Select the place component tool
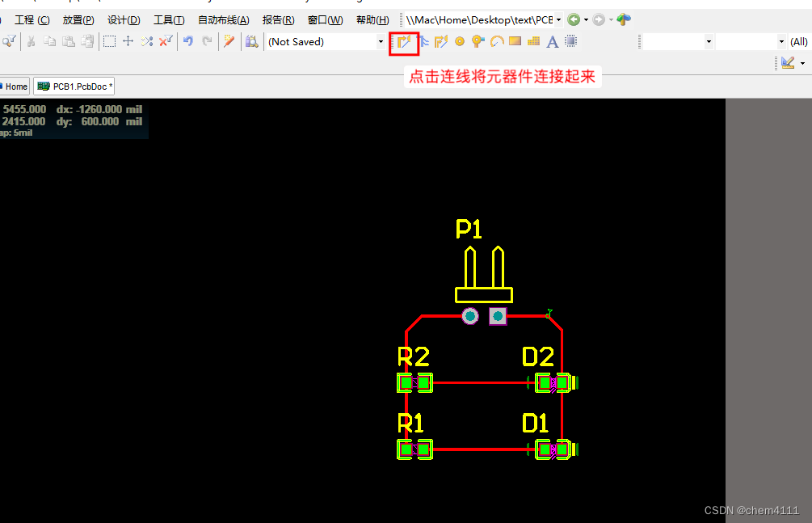This screenshot has height=523, width=812. 570,41
